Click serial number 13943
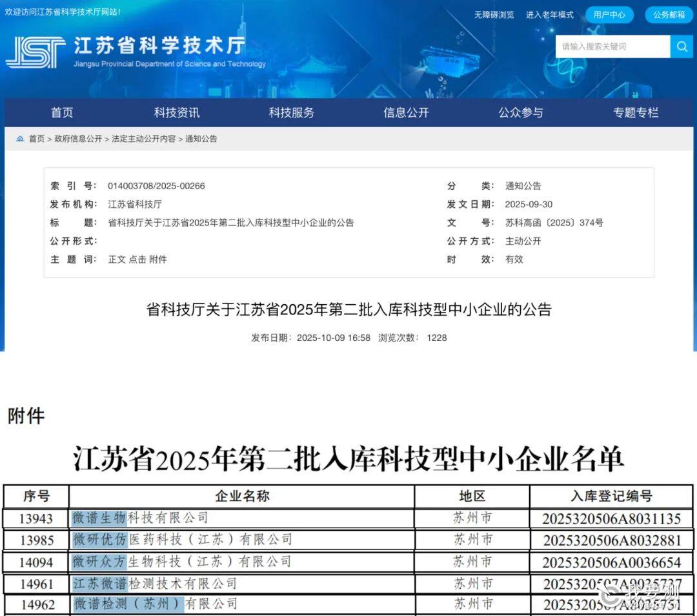The width and height of the screenshot is (697, 616). [36, 519]
